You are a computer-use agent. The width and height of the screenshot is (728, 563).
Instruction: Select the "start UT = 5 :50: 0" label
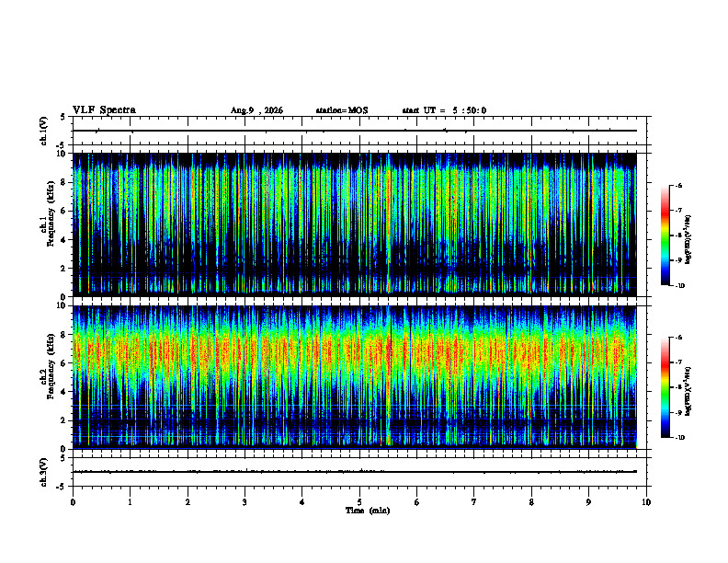[444, 110]
